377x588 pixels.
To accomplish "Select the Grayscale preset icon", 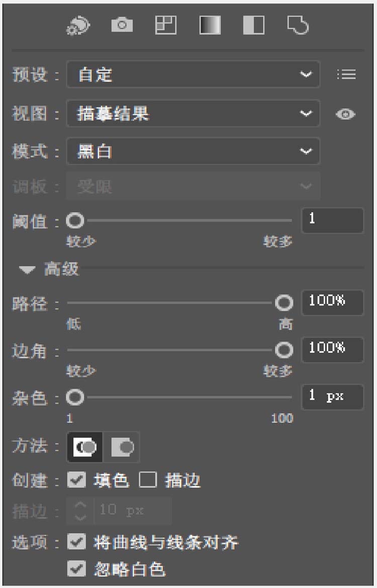I will click(210, 25).
